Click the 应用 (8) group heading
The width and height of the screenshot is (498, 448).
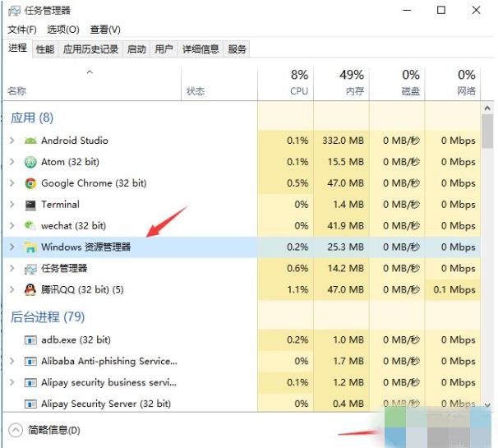pyautogui.click(x=32, y=118)
